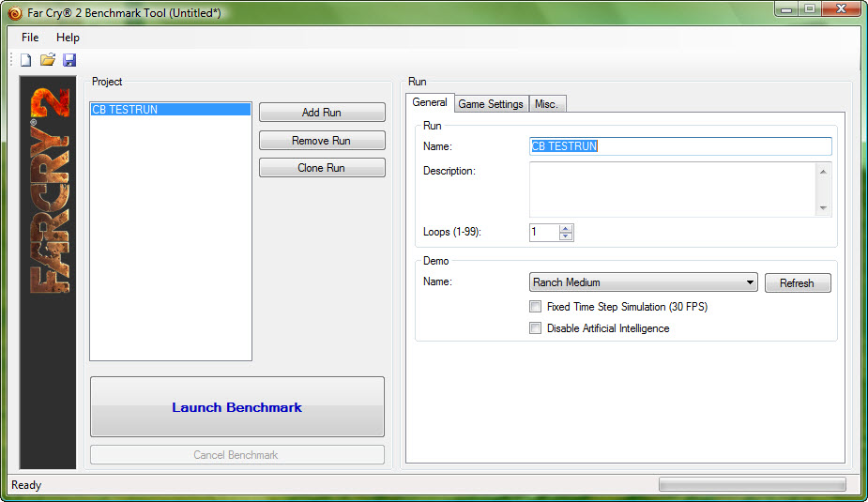Click the Add Run button
The width and height of the screenshot is (868, 502).
(x=322, y=113)
